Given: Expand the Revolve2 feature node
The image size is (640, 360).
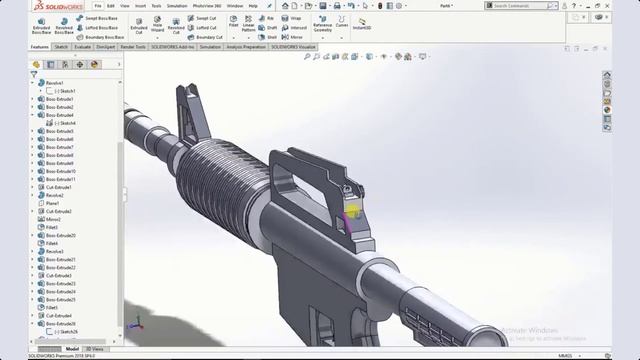Looking at the screenshot, I should tap(33, 195).
